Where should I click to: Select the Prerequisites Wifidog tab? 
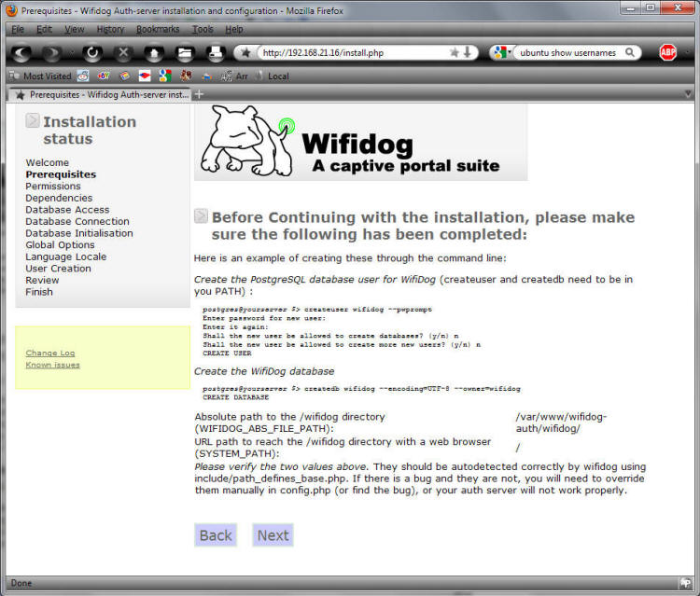(x=101, y=94)
